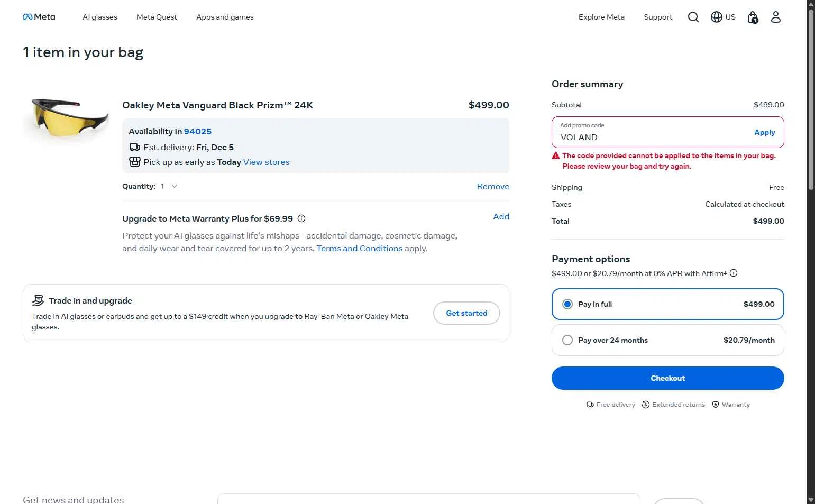This screenshot has height=504, width=815.
Task: Click the Warranty Plus info icon
Action: [x=301, y=218]
